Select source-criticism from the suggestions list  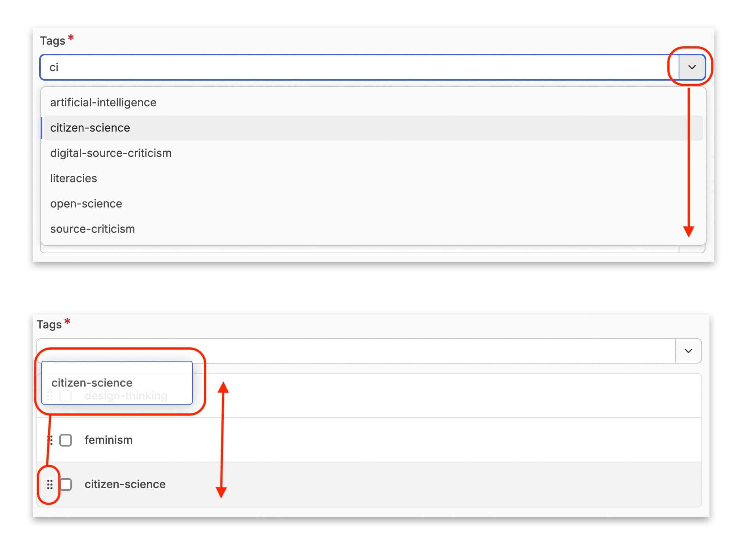[x=92, y=229]
